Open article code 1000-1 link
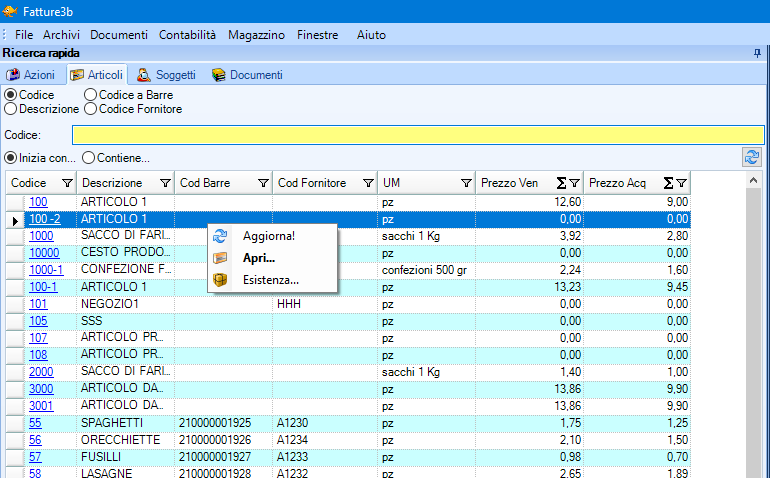This screenshot has height=478, width=770. (46, 270)
